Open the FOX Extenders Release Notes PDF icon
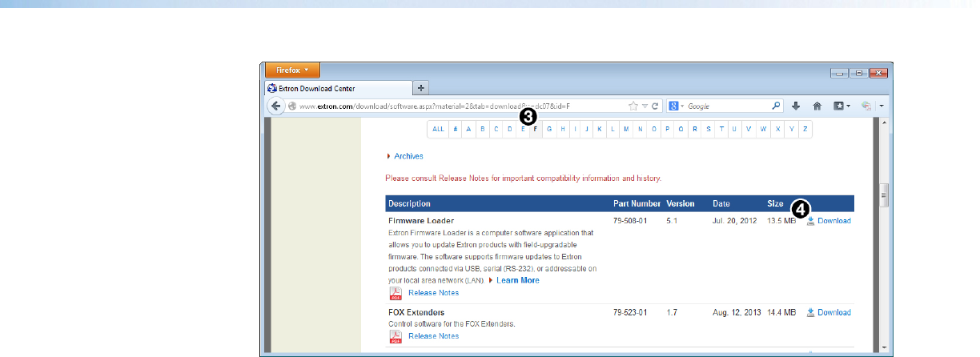 (396, 336)
